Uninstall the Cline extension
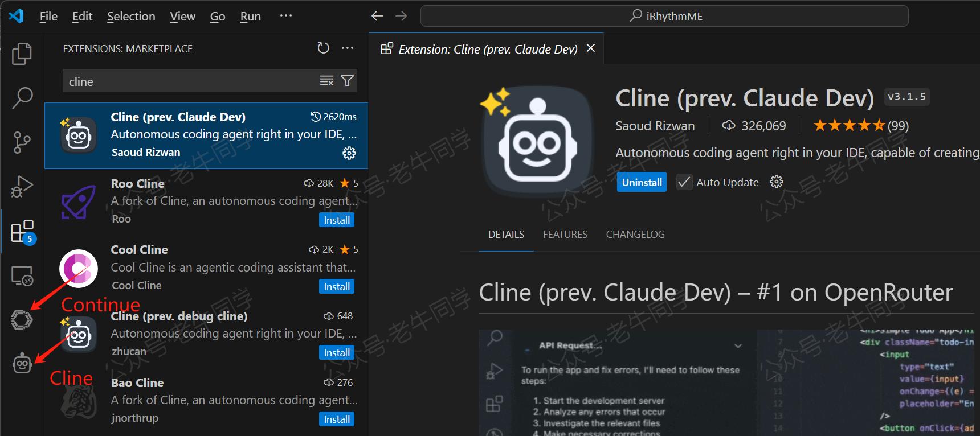The width and height of the screenshot is (980, 436). point(642,182)
